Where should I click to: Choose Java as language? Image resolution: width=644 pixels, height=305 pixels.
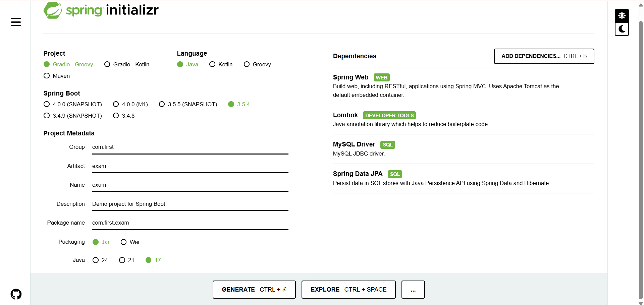[x=187, y=64]
